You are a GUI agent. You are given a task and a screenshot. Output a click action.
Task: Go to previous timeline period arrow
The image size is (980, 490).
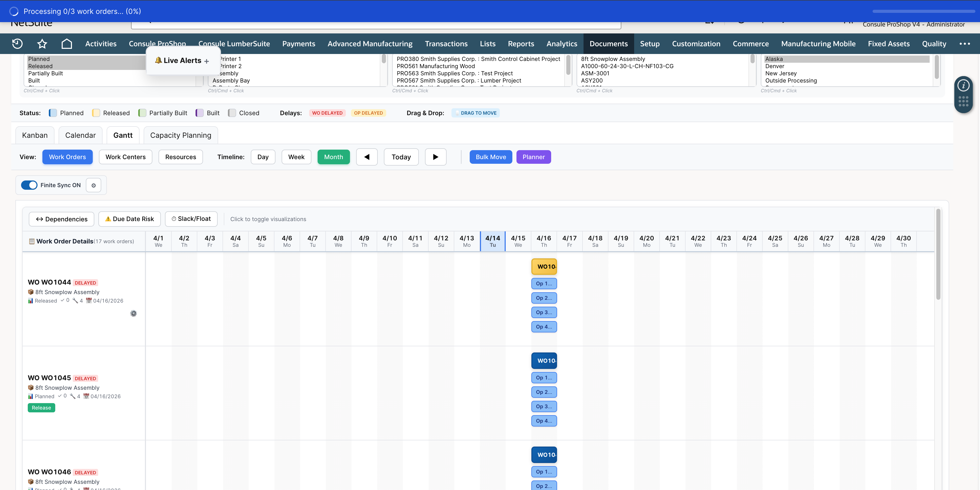(367, 157)
